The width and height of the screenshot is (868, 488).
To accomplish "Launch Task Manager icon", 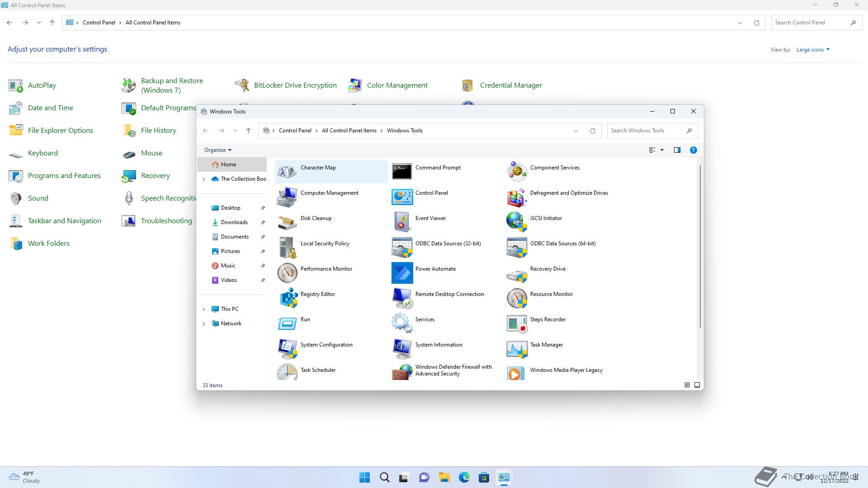I will [517, 349].
